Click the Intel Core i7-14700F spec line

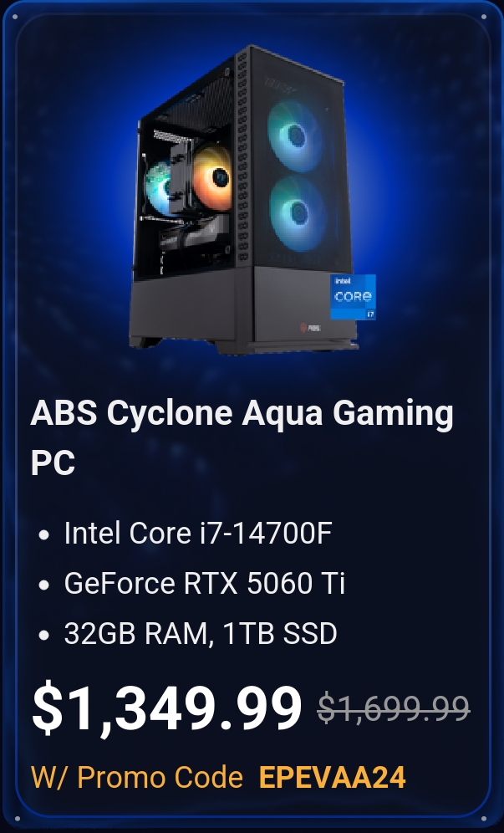pyautogui.click(x=197, y=533)
